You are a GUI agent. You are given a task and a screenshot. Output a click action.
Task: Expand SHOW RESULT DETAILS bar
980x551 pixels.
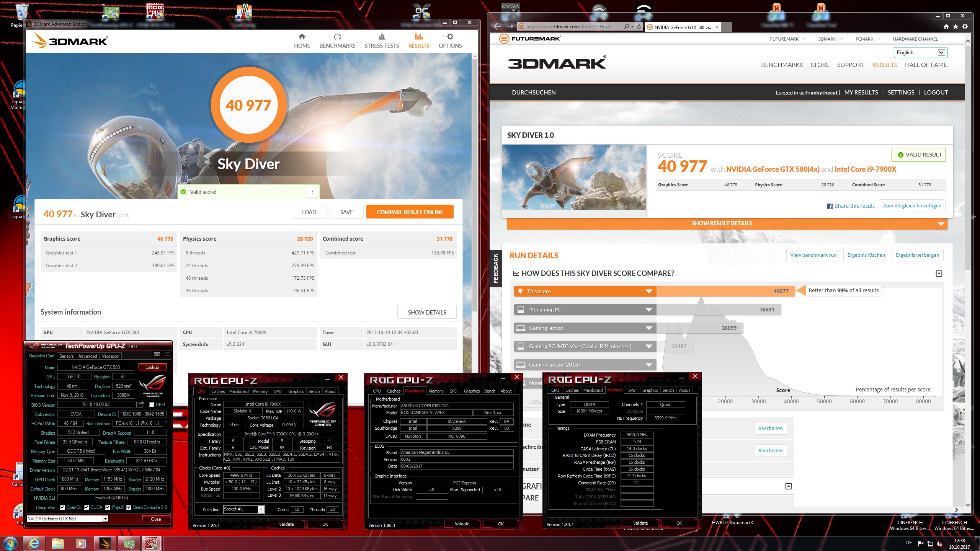pos(727,223)
